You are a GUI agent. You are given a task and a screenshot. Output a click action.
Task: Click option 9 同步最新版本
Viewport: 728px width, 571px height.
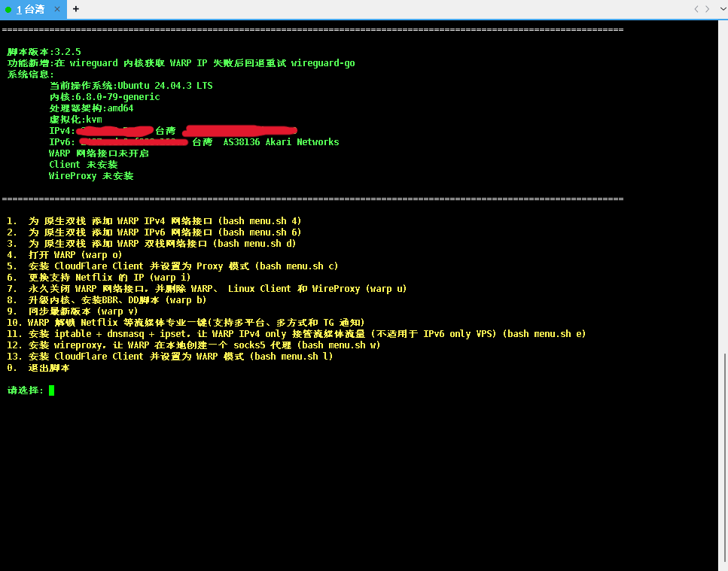click(x=72, y=311)
